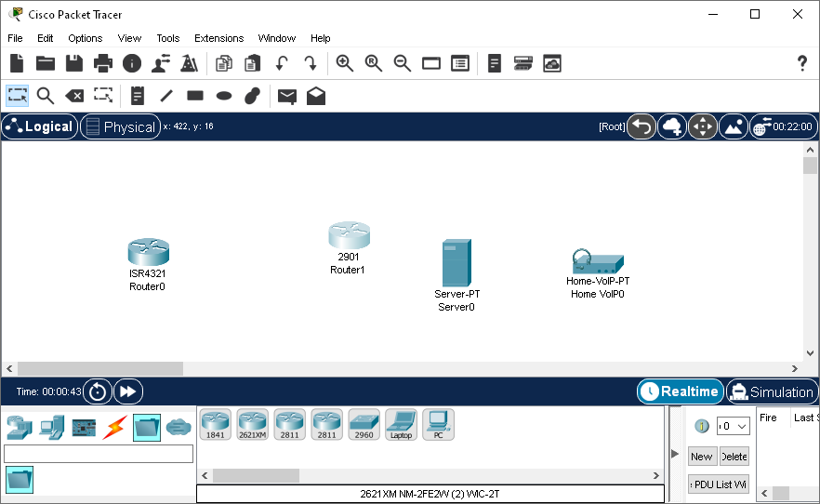Select the Home VoIP0 device
Screen dimensions: 820x504
click(x=598, y=262)
